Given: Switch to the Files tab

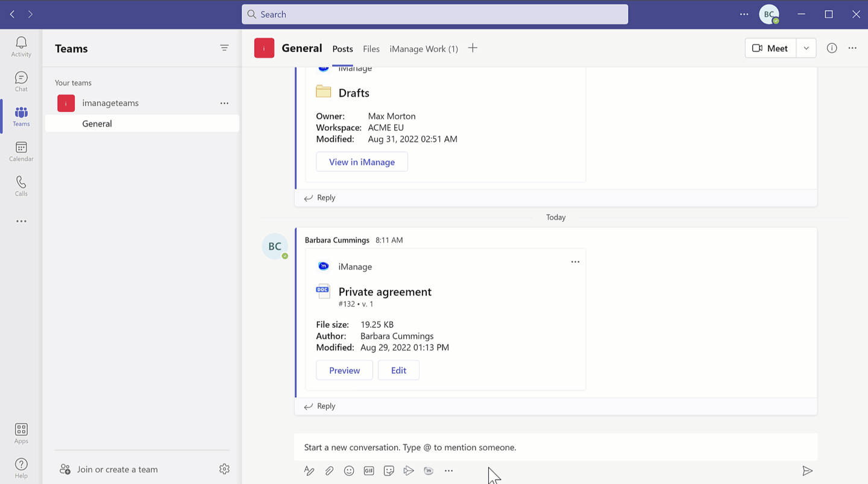Looking at the screenshot, I should click(x=371, y=49).
